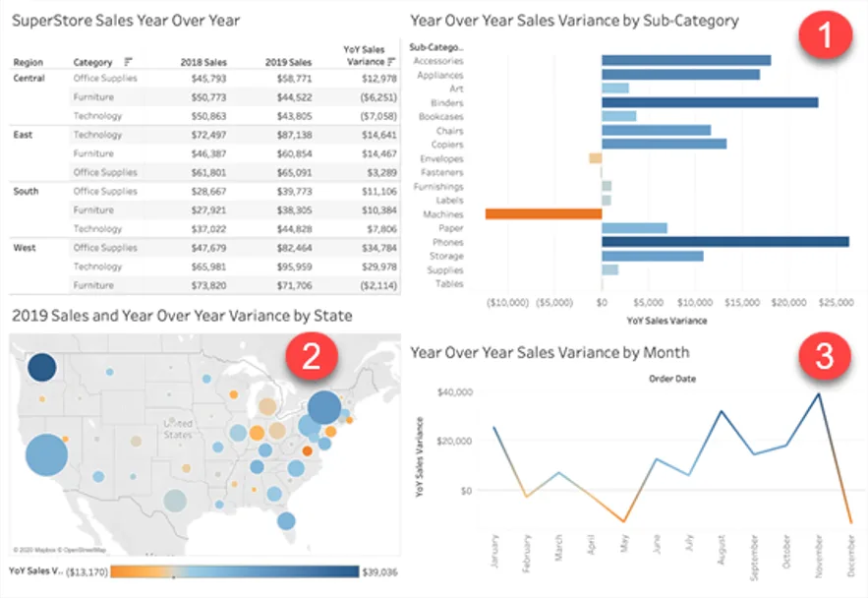The width and height of the screenshot is (868, 598).
Task: Click the 2019 Sales and Variance by State title
Action: (x=182, y=316)
